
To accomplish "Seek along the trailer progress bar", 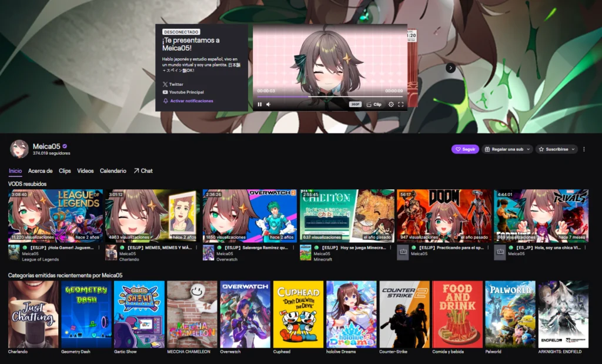I will pyautogui.click(x=330, y=97).
